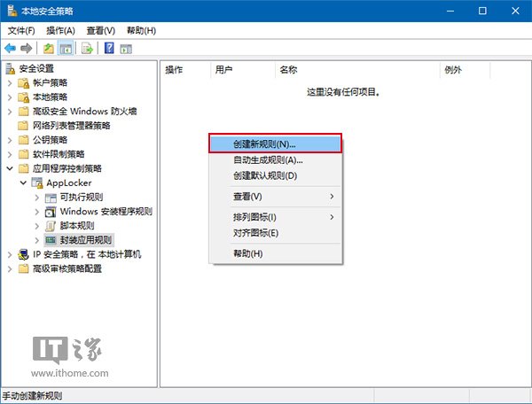Choose 创建默认规则(D) from context menu
532x404 pixels.
pyautogui.click(x=275, y=175)
